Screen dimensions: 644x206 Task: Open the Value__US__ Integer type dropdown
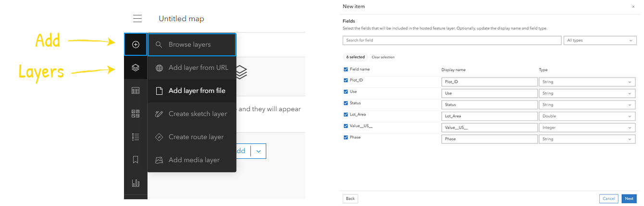[x=587, y=128]
